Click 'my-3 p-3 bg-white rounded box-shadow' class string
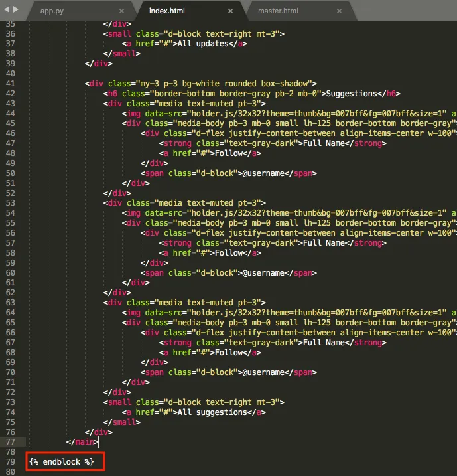Image resolution: width=457 pixels, height=476 pixels. point(224,84)
